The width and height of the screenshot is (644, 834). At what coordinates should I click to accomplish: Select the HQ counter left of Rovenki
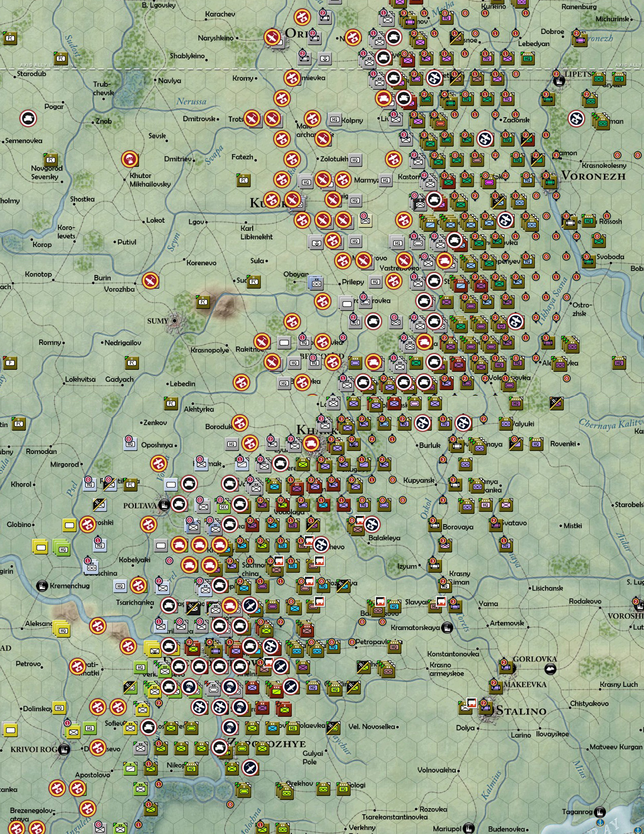pyautogui.click(x=536, y=444)
